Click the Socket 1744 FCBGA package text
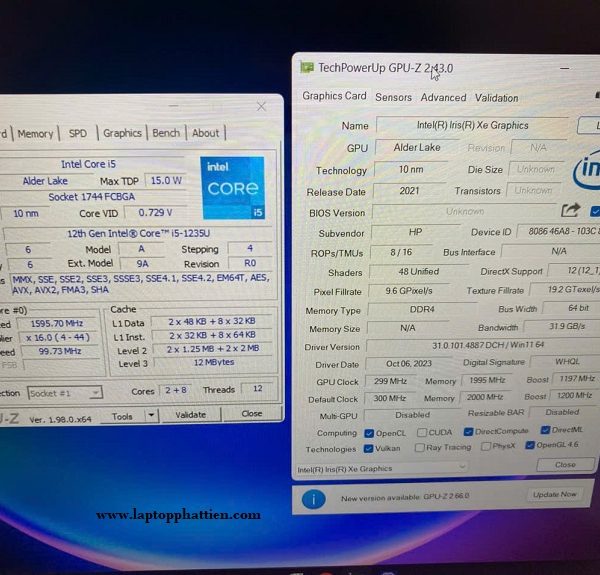Screen dimensions: 600x575 tap(91, 197)
